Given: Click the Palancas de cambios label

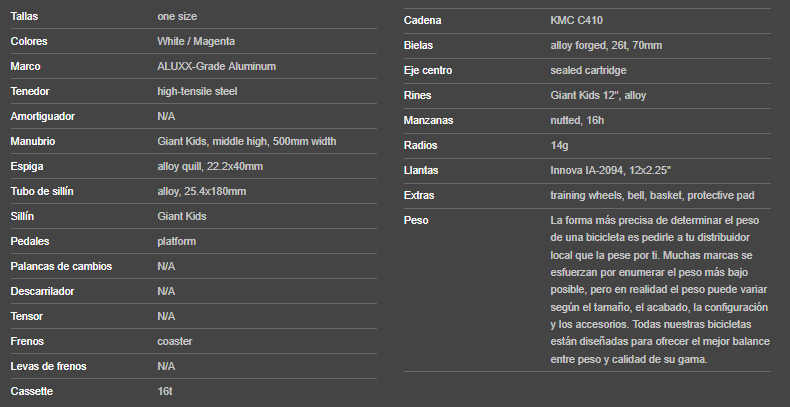Looking at the screenshot, I should (61, 266).
